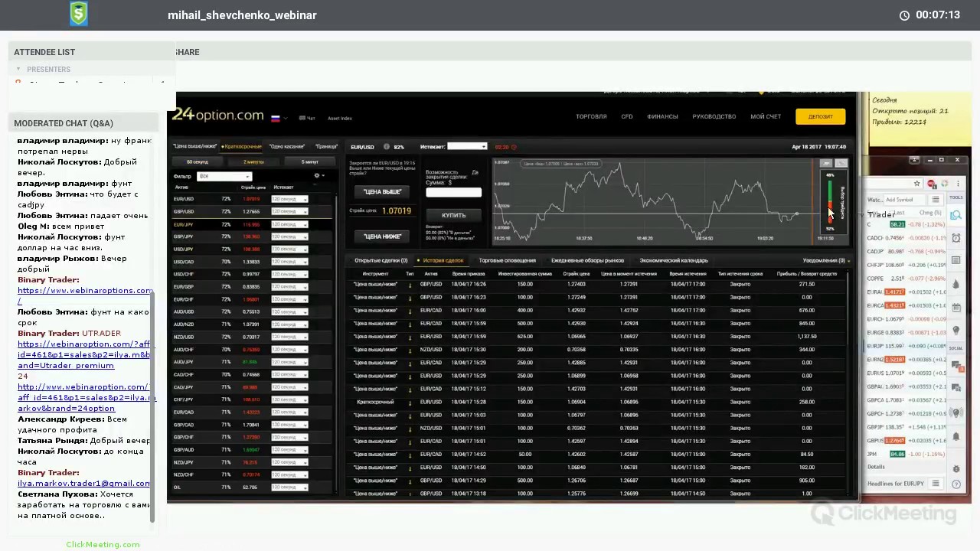Viewport: 980px width, 551px height.
Task: Click the Add Symbol field in watchlist
Action: point(904,200)
